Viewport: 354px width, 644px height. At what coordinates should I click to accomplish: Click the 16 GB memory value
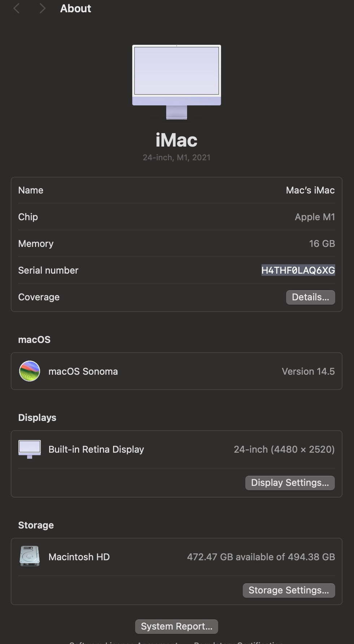coord(322,244)
